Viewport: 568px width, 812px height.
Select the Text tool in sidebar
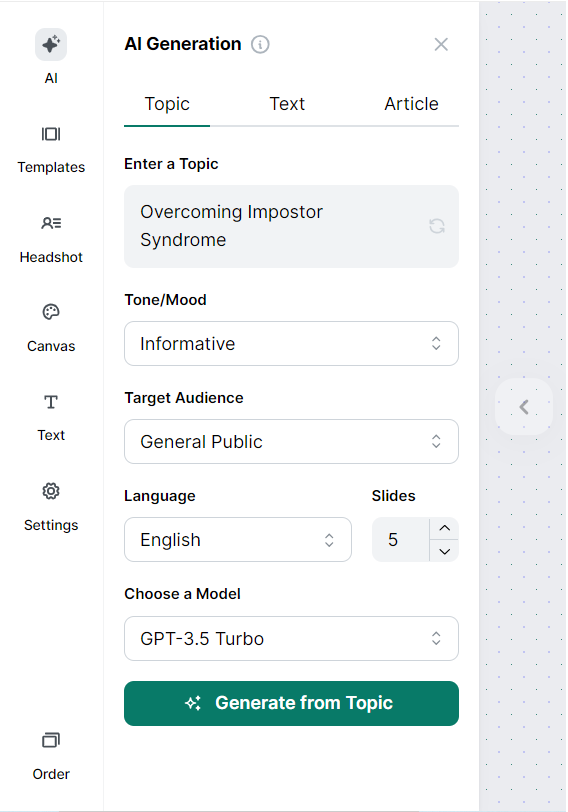(x=51, y=402)
